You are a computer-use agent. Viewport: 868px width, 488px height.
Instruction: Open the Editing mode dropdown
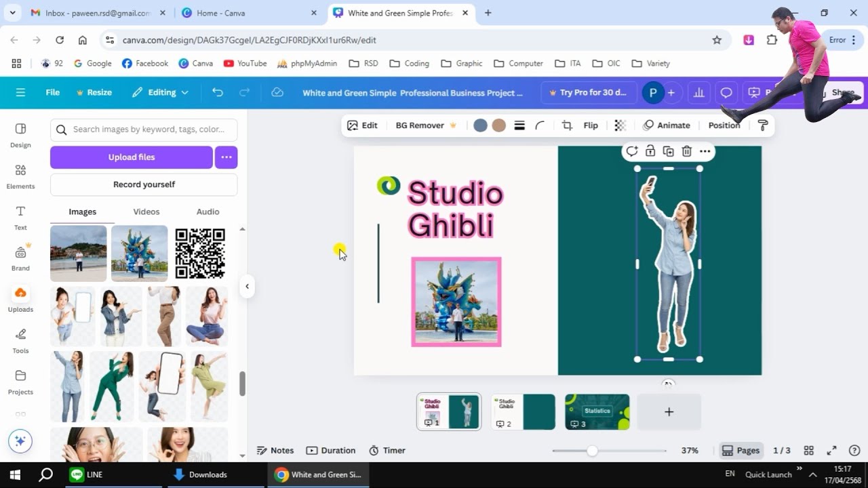160,92
